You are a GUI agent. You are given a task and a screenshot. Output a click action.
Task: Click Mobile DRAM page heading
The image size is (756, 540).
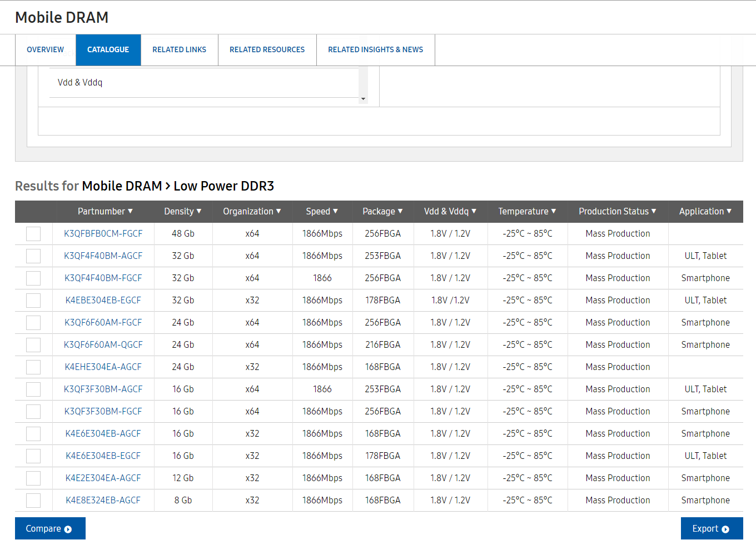tap(62, 18)
